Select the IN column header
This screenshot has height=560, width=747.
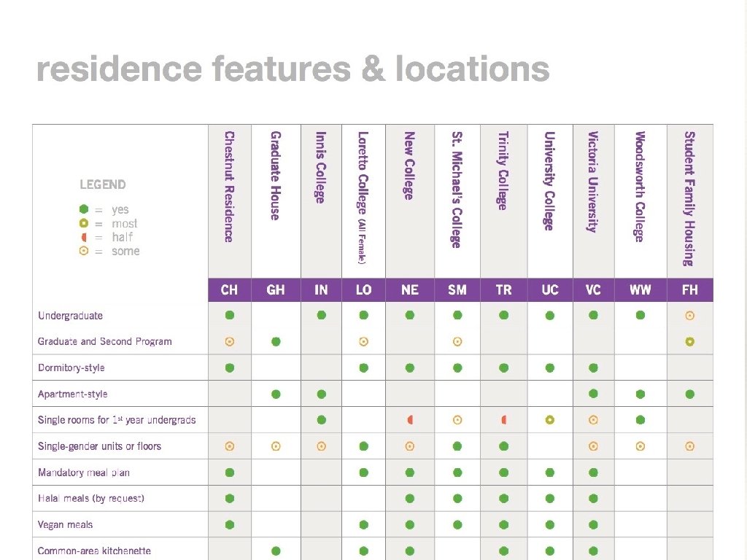point(322,290)
